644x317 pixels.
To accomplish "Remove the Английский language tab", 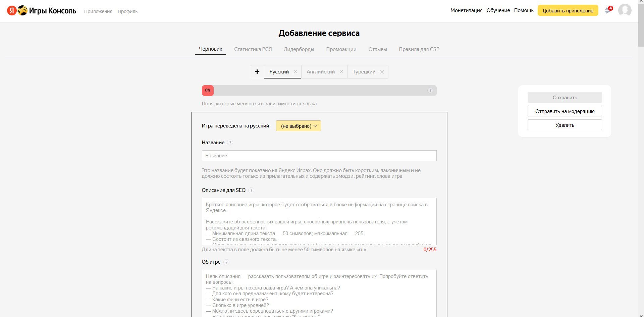I will tap(341, 72).
